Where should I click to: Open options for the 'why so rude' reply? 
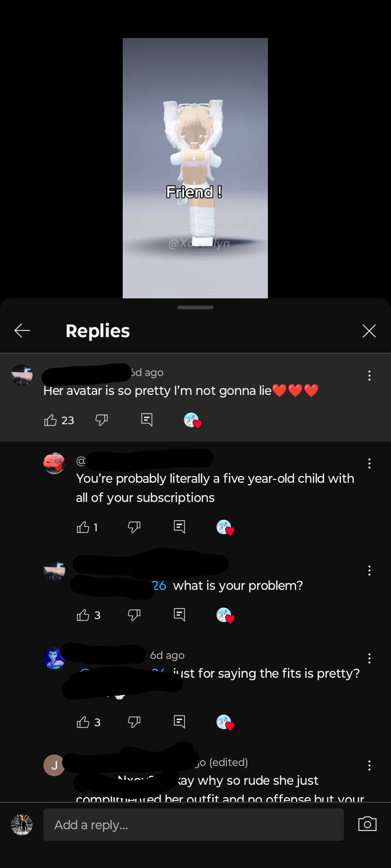pyautogui.click(x=369, y=766)
